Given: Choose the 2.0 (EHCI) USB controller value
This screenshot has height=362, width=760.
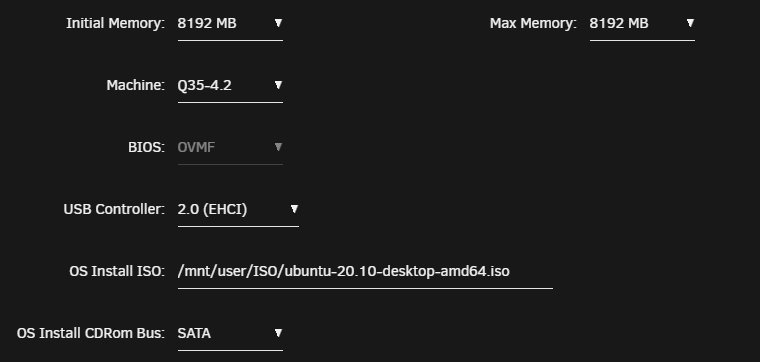Looking at the screenshot, I should [212, 209].
